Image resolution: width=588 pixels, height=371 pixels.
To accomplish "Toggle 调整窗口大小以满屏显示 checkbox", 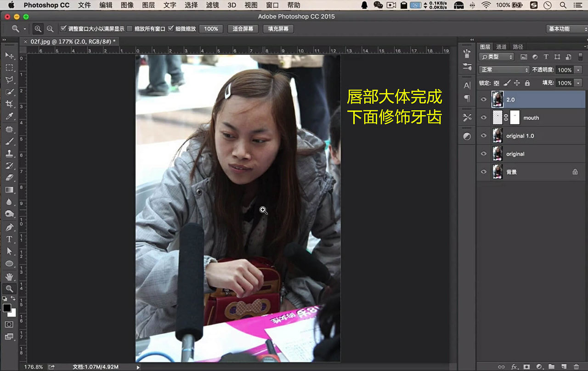I will 63,28.
